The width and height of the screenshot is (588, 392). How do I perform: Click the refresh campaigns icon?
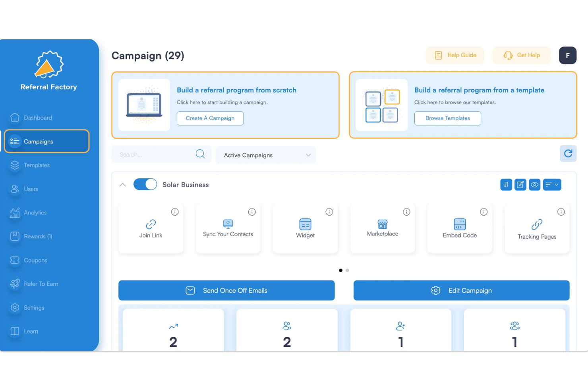pyautogui.click(x=568, y=154)
